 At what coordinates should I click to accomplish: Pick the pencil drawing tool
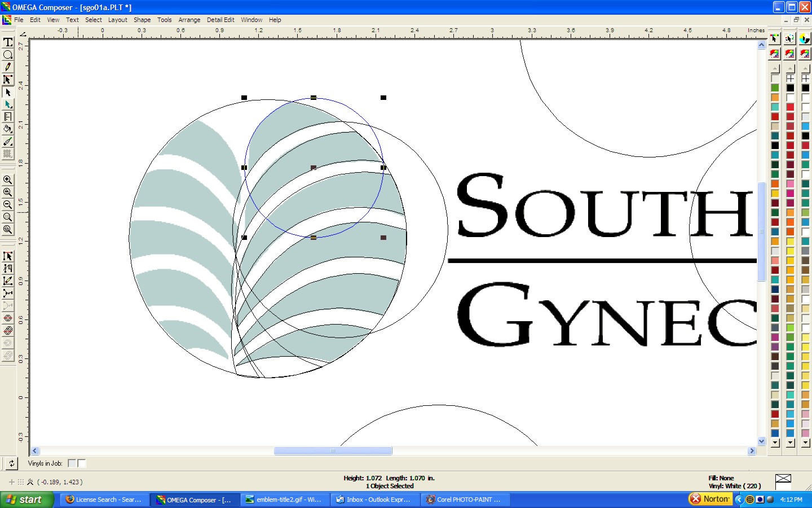(x=8, y=67)
